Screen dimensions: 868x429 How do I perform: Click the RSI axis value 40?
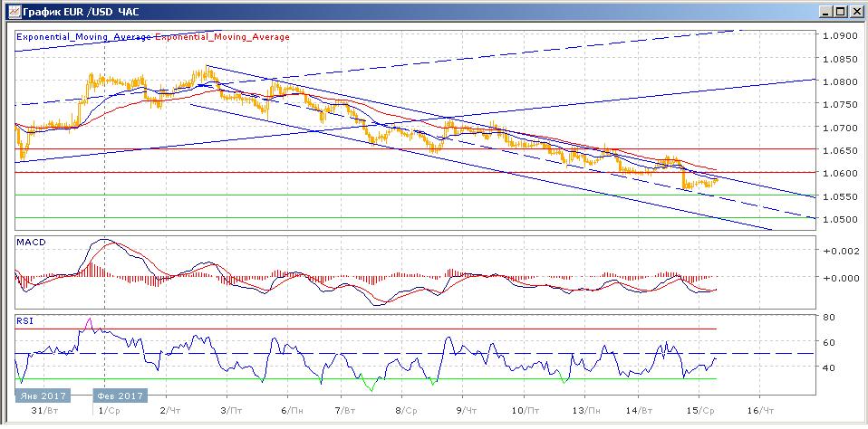tap(829, 367)
